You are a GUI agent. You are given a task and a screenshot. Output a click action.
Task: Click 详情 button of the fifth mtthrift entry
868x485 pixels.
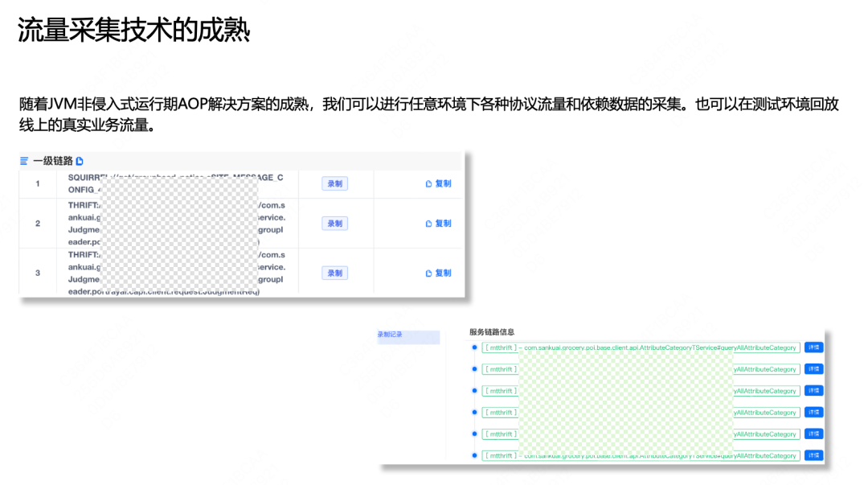(x=813, y=434)
